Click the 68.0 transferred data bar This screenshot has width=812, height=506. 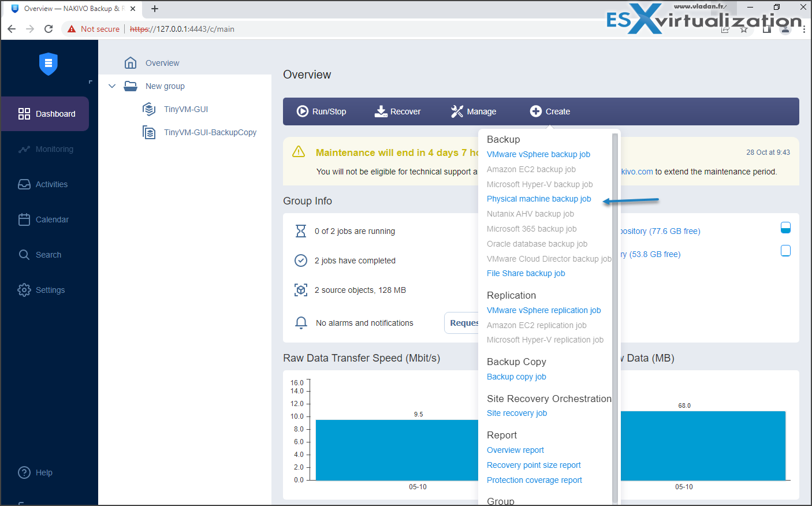[703, 445]
